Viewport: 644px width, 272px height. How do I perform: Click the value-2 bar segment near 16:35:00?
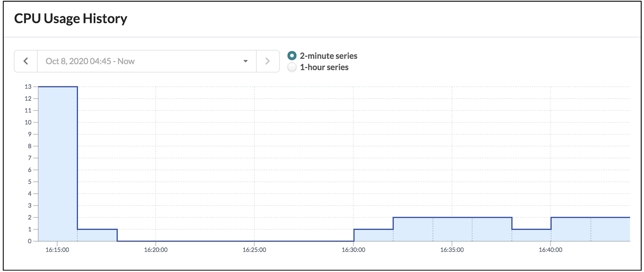pyautogui.click(x=452, y=229)
